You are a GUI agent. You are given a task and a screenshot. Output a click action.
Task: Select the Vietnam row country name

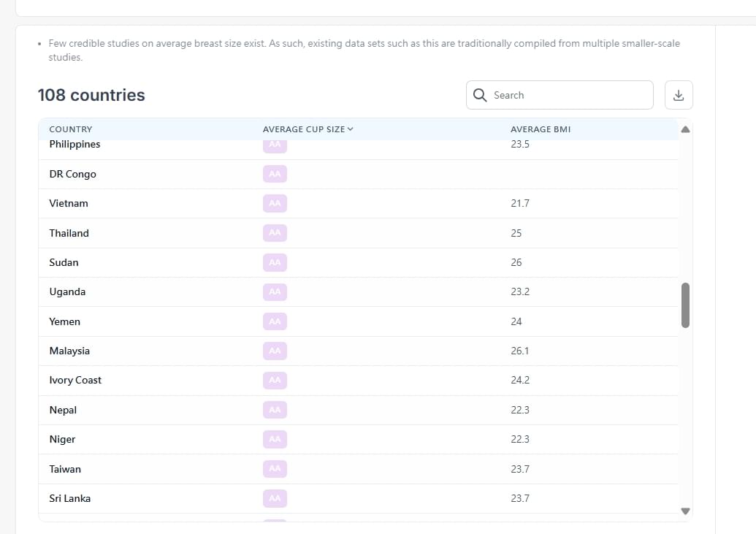69,204
